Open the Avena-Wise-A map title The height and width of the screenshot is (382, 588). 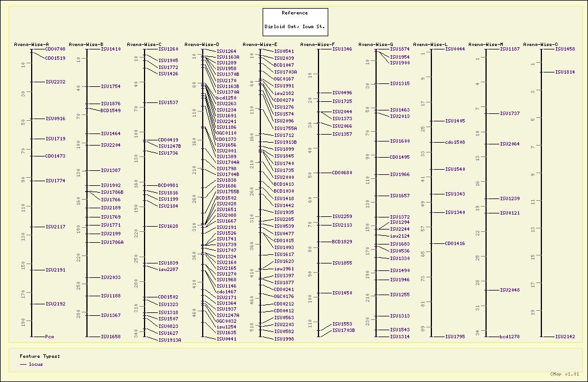click(31, 44)
